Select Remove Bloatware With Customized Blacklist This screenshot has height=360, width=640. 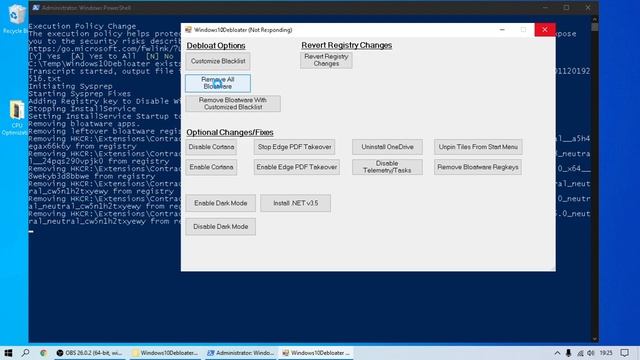tap(233, 104)
